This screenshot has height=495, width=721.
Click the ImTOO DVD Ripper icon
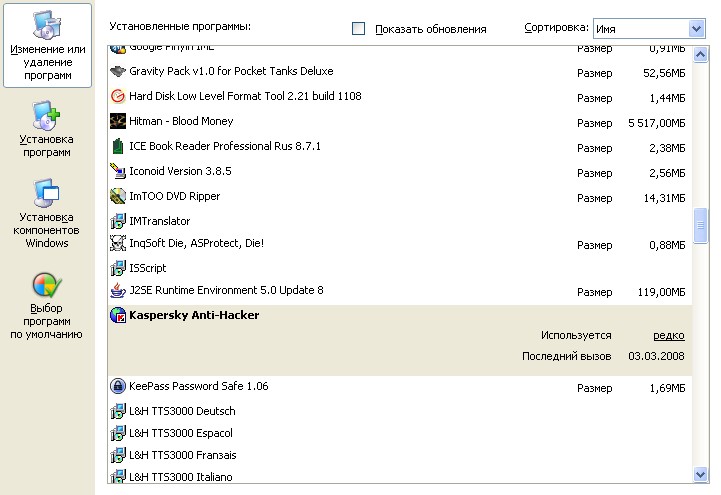point(118,196)
